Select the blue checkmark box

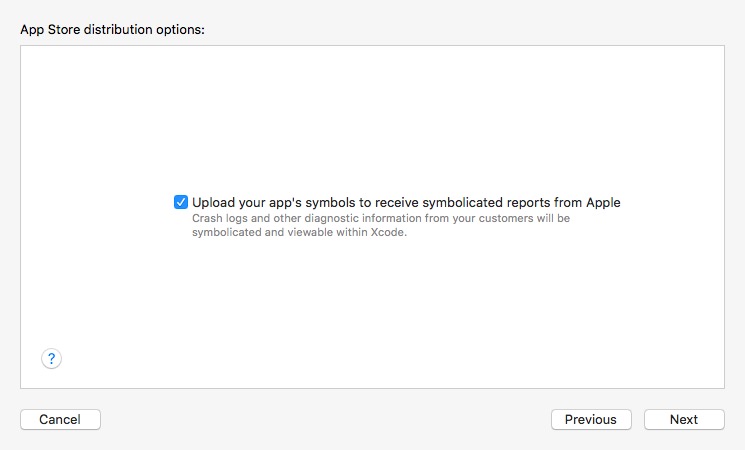tap(181, 202)
